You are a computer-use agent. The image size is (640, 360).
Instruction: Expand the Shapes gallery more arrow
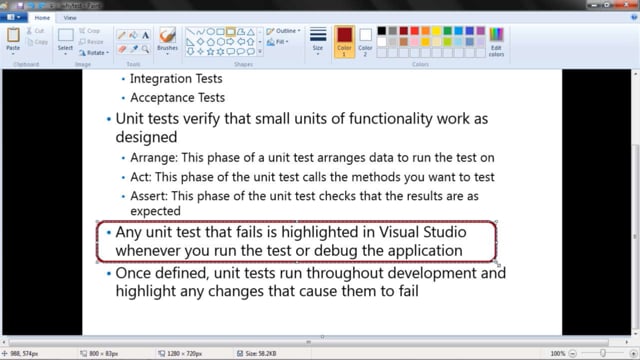pyautogui.click(x=260, y=51)
